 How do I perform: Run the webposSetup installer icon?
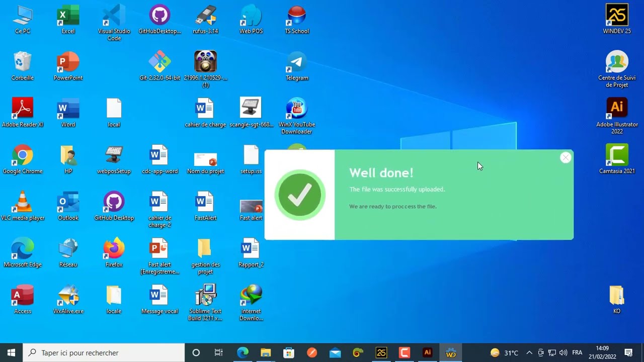pos(114,159)
